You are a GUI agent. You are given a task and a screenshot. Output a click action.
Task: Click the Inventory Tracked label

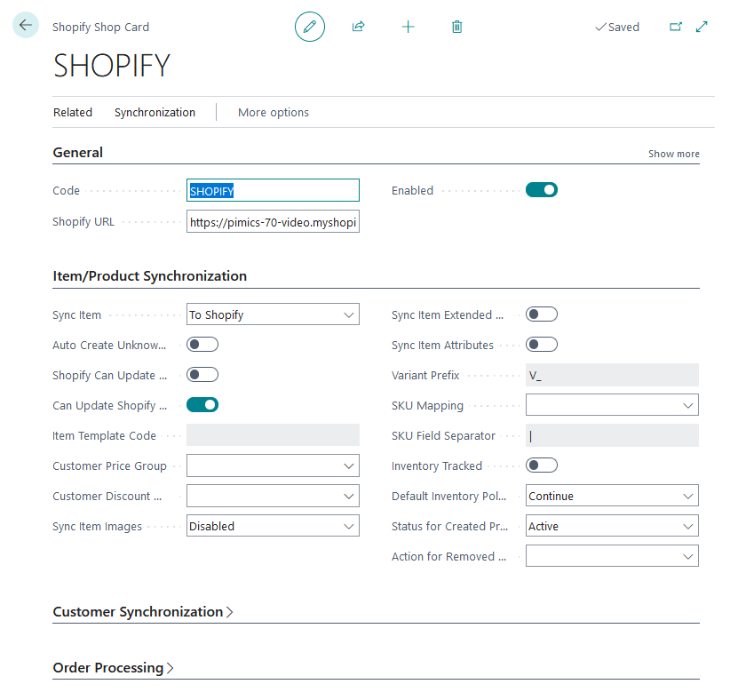pyautogui.click(x=437, y=465)
